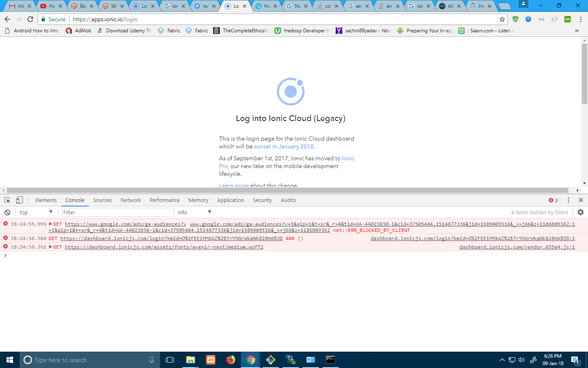Viewport: 588px width, 368px height.
Task: Open the AdMob bookmark
Action: (78, 31)
